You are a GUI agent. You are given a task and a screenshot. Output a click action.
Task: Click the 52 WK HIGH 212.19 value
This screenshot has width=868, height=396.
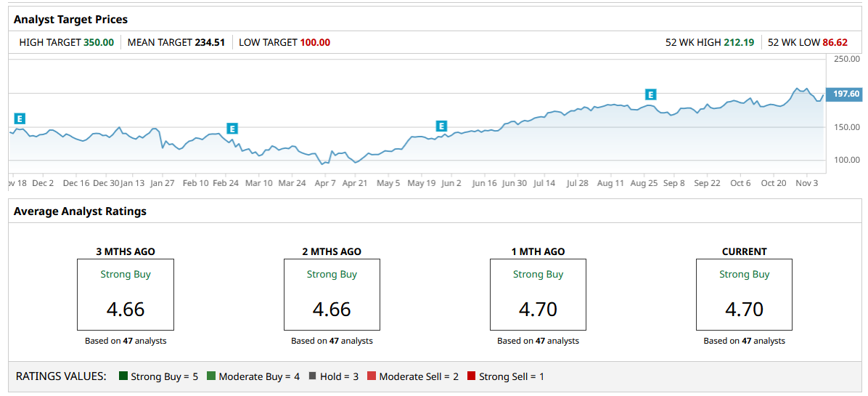pyautogui.click(x=739, y=42)
